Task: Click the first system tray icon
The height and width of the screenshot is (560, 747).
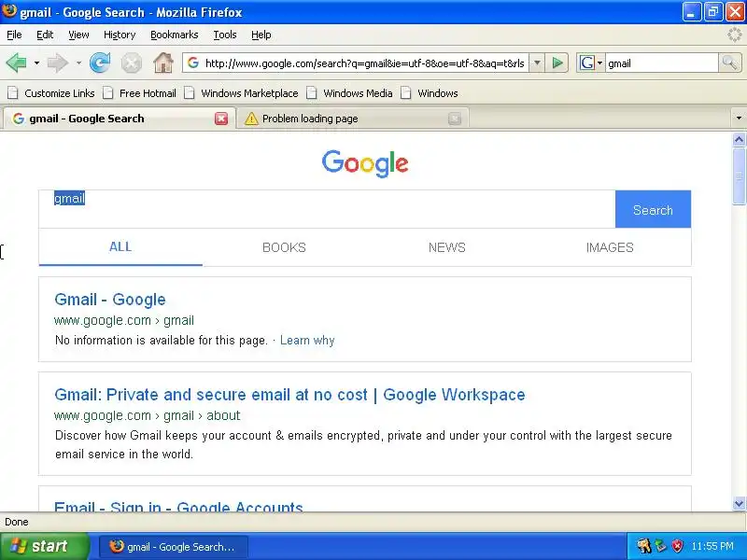Action: (x=644, y=546)
